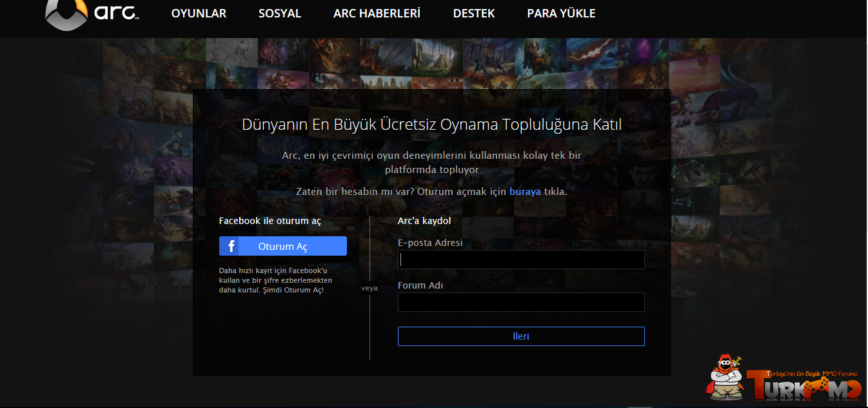Click the "Arc'a kaydol" heading
The width and height of the screenshot is (868, 408).
424,221
